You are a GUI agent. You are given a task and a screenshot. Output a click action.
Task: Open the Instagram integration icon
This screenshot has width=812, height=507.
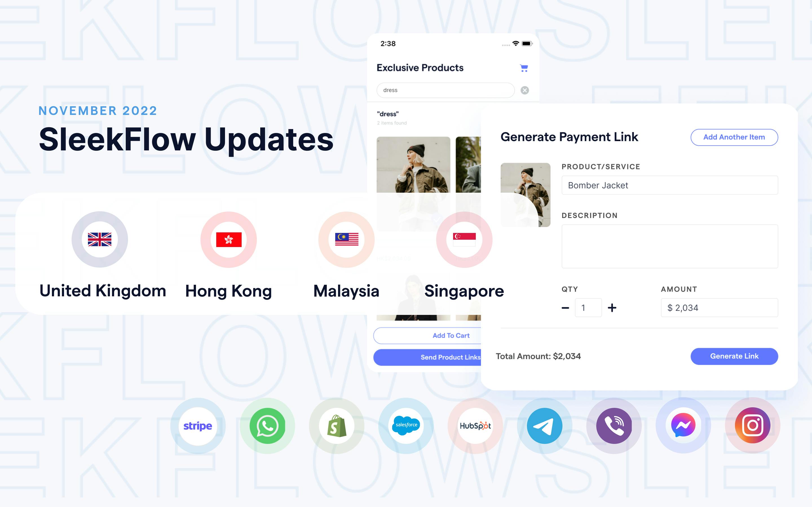(x=752, y=425)
